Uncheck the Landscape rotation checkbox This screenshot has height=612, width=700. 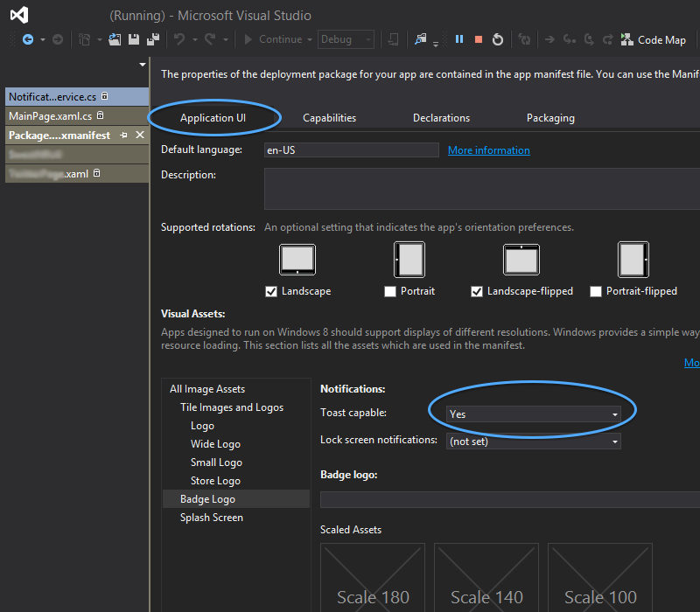tap(271, 291)
